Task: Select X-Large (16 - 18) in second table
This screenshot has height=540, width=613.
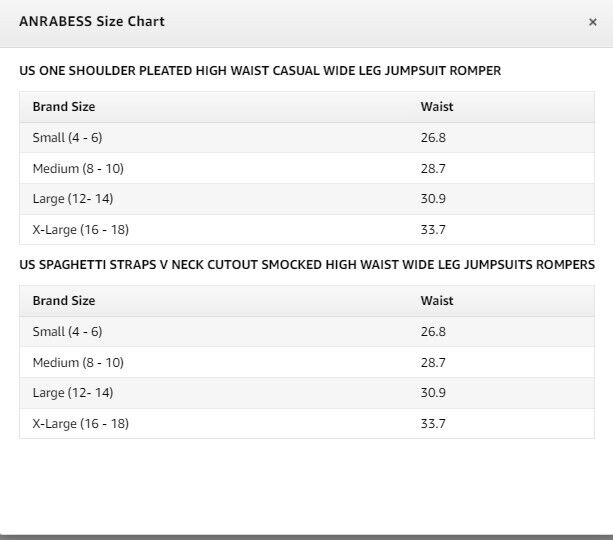Action: pos(81,423)
